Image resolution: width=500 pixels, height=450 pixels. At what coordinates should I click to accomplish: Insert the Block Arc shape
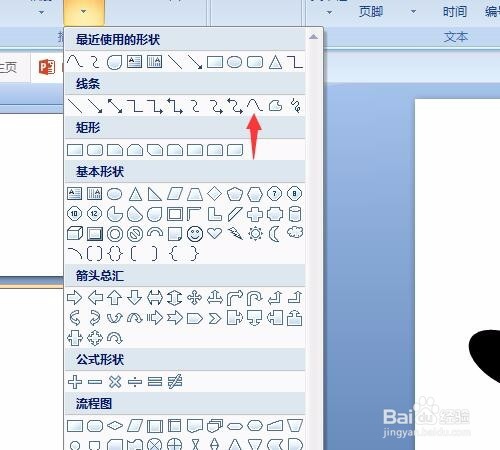point(155,232)
